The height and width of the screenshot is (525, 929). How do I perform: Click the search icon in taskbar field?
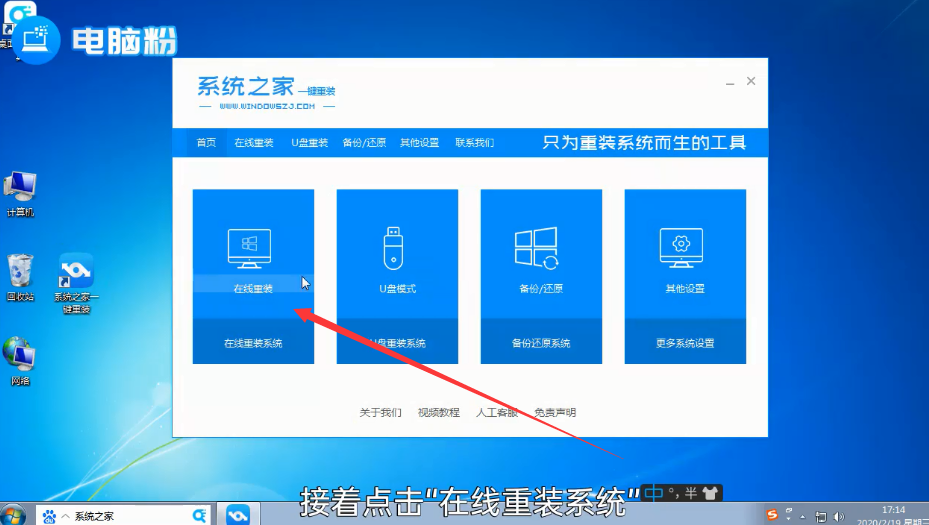pyautogui.click(x=200, y=516)
